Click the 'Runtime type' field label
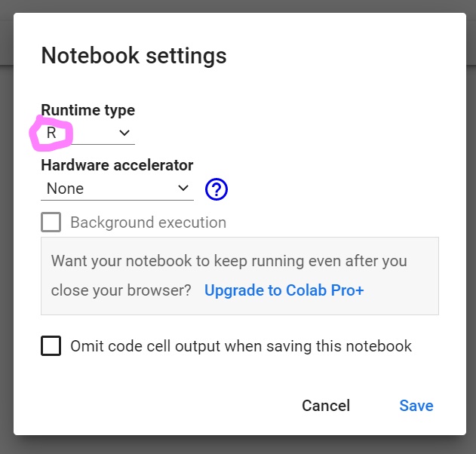Screen dimensions: 476x454 (88, 110)
